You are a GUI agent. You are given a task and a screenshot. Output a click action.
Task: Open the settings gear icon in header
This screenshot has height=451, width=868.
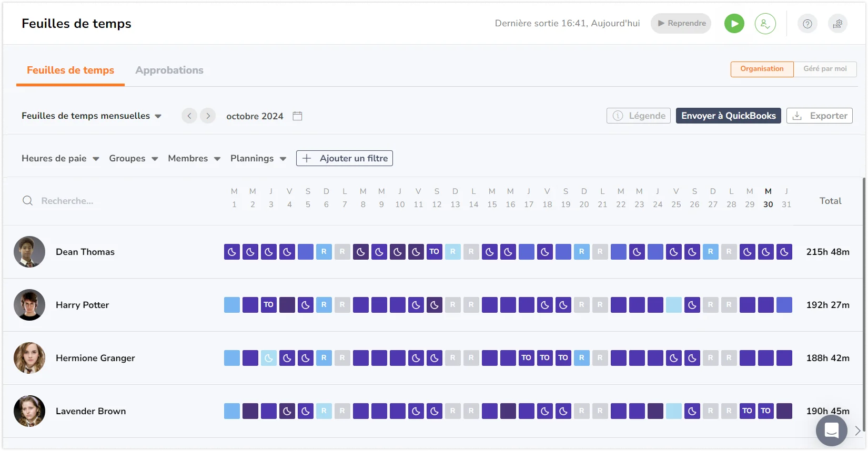pyautogui.click(x=837, y=24)
